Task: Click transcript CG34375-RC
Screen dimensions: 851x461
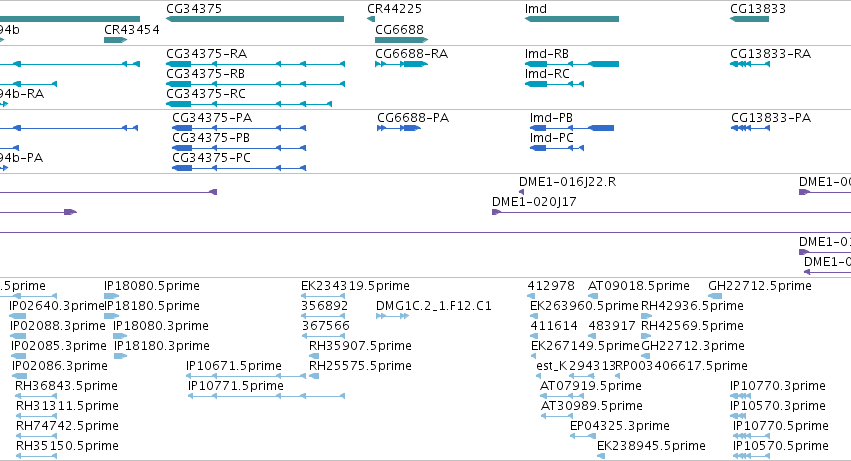Action: tap(249, 104)
